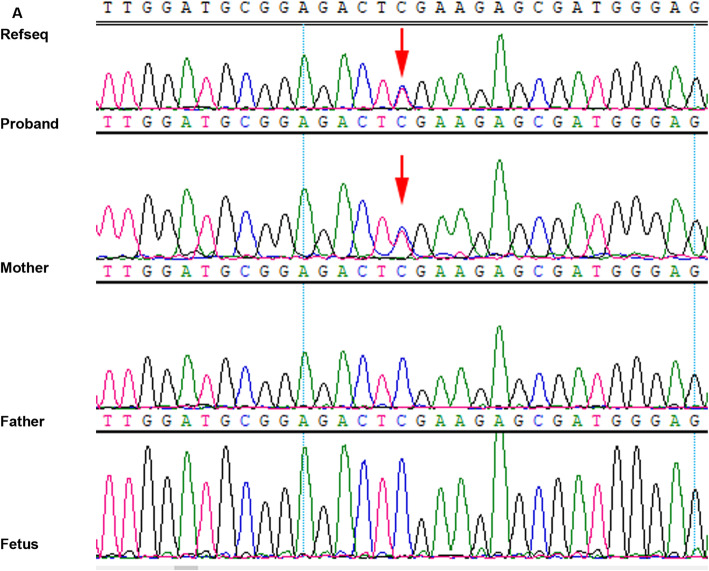The width and height of the screenshot is (709, 571).
Task: Click the Refseq row label
Action: [24, 34]
